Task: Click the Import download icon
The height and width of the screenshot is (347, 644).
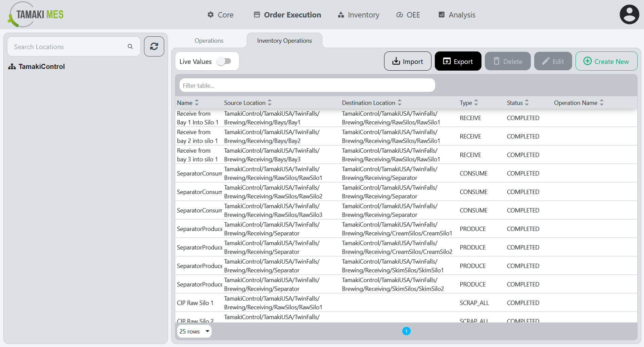Action: [396, 61]
